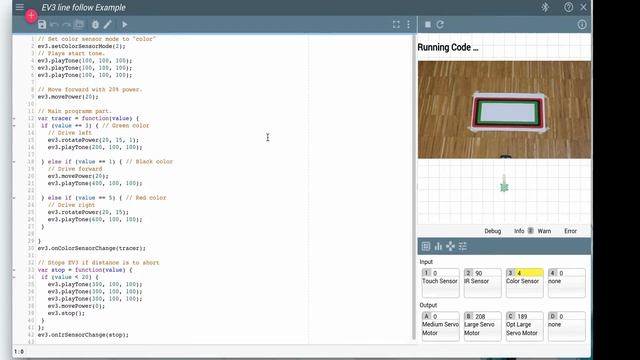
Task: Click the ev3.stop(); code line
Action: pos(66,313)
